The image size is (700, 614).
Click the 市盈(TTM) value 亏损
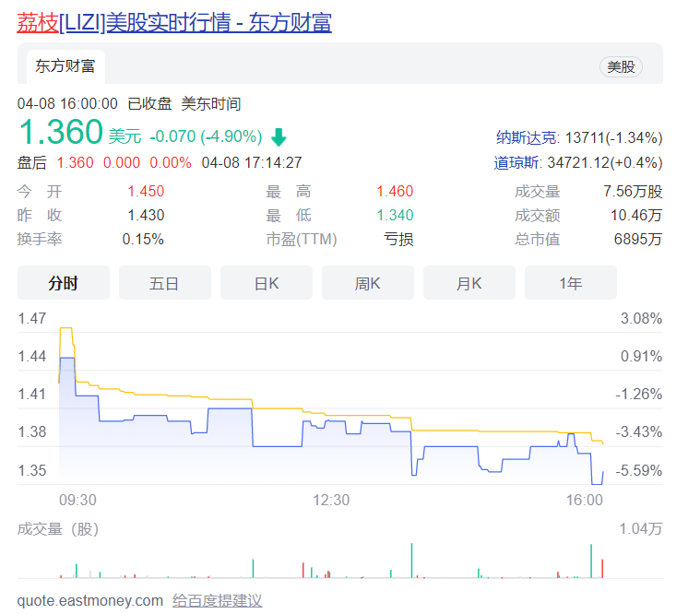399,239
